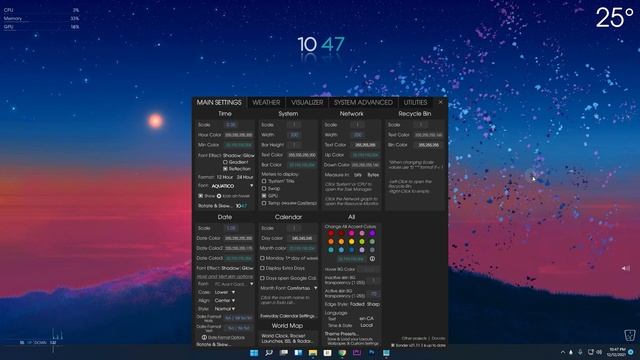
Task: Pick the purple accent color swatch
Action: coord(372,233)
